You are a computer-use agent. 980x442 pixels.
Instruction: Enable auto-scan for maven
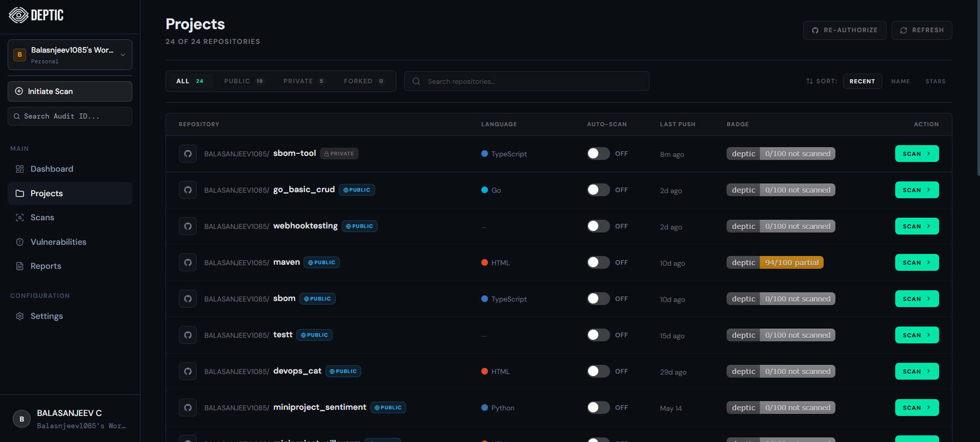click(x=598, y=263)
